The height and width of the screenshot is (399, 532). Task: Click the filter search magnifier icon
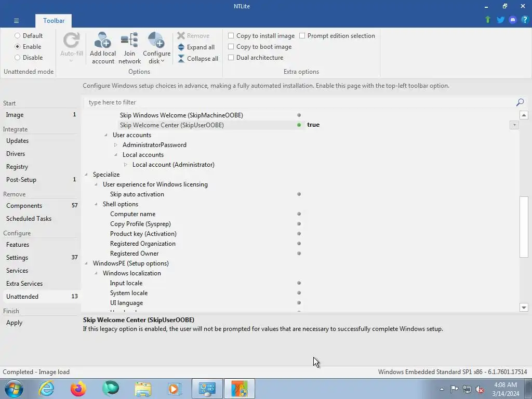520,102
